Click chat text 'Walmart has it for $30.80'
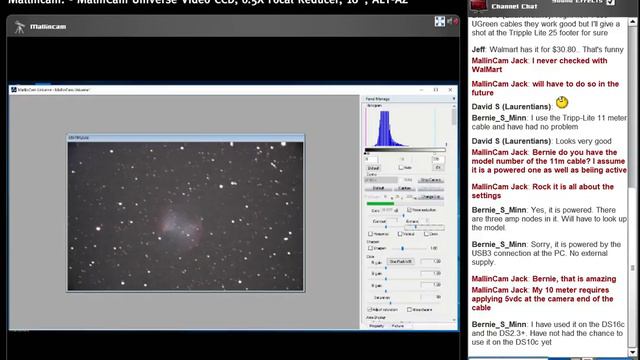 click(x=532, y=49)
